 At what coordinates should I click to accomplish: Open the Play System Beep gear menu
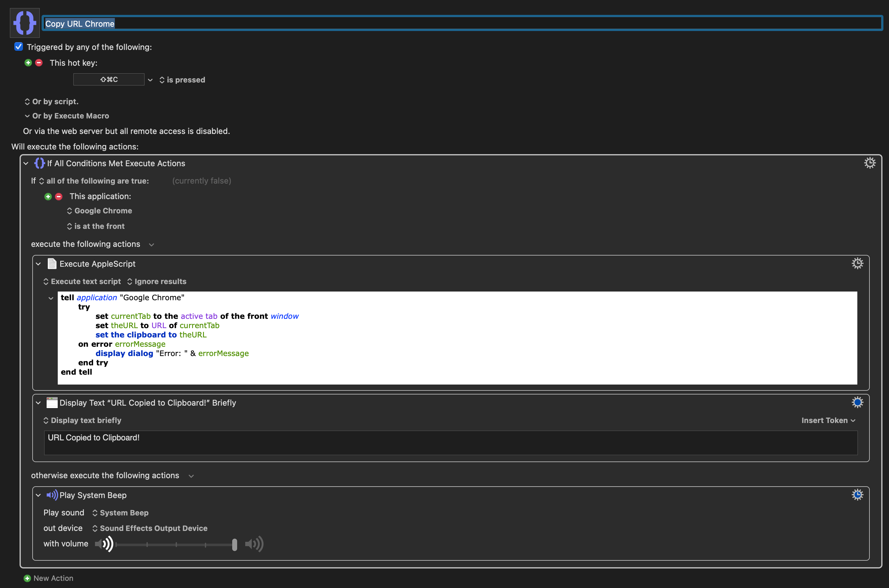coord(857,495)
